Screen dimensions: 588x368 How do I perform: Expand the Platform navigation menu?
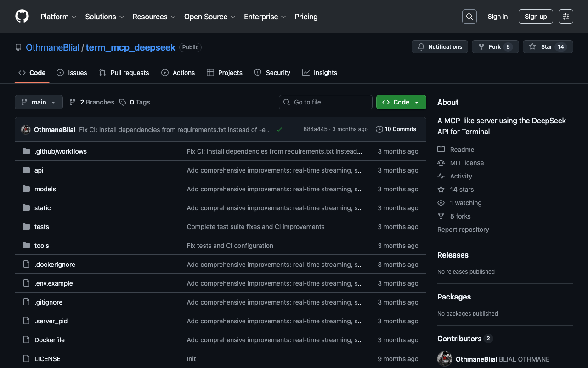tap(58, 17)
